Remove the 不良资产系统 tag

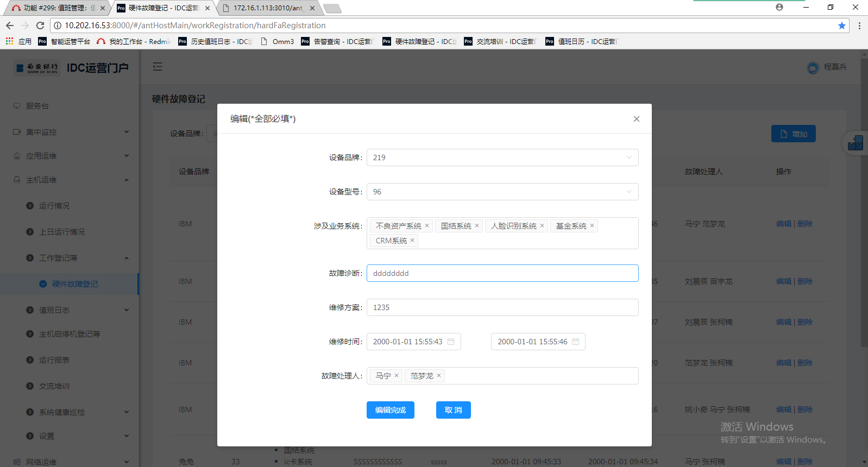[427, 226]
